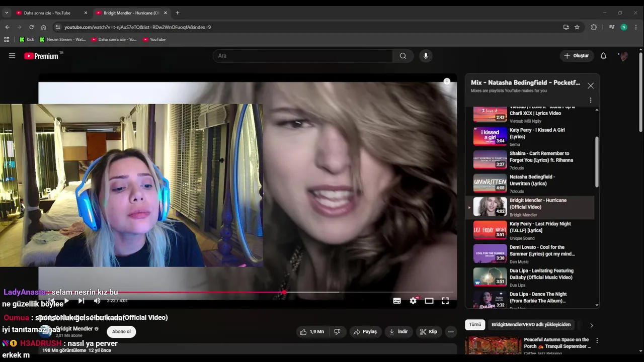This screenshot has height=362, width=644.
Task: Open YouTube bookmark in bookmarks bar
Action: (x=154, y=39)
